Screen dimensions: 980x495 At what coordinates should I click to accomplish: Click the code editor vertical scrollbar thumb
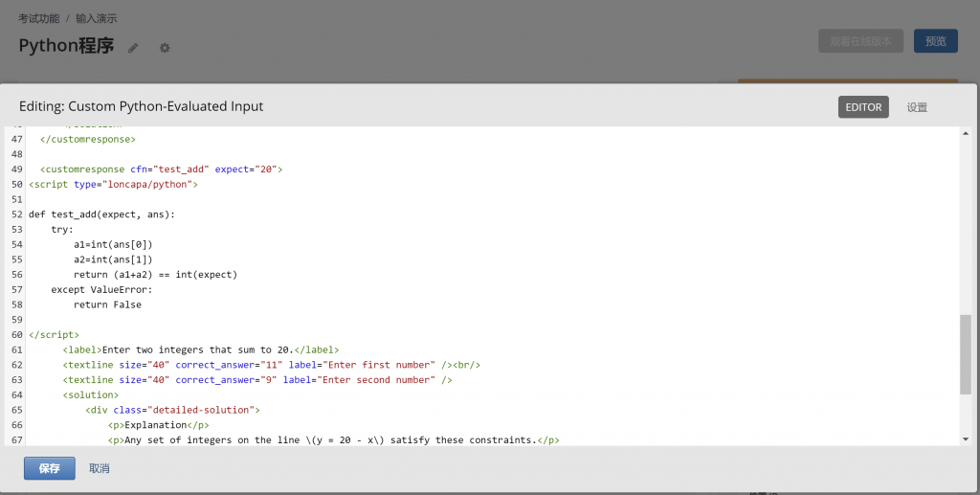965,354
